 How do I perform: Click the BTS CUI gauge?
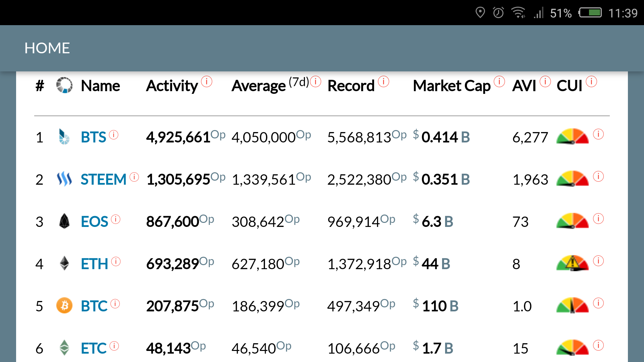tap(572, 136)
